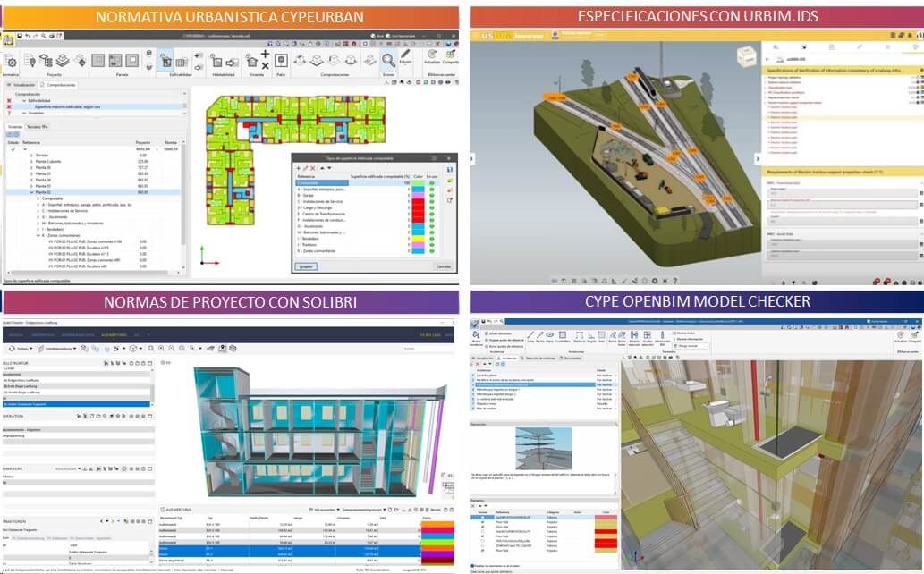Click the Información BIM icon in Model Checker
This screenshot has width=924, height=574.
pyautogui.click(x=662, y=334)
